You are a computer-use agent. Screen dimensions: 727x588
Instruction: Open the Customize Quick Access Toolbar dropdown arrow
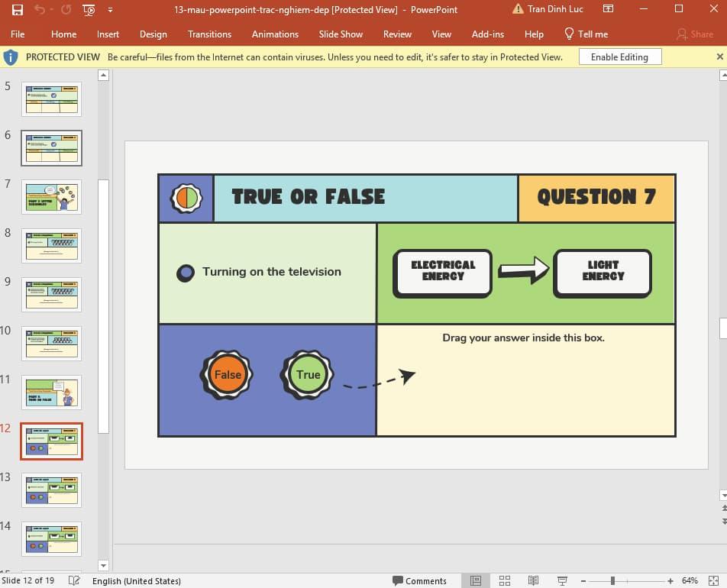pyautogui.click(x=110, y=10)
